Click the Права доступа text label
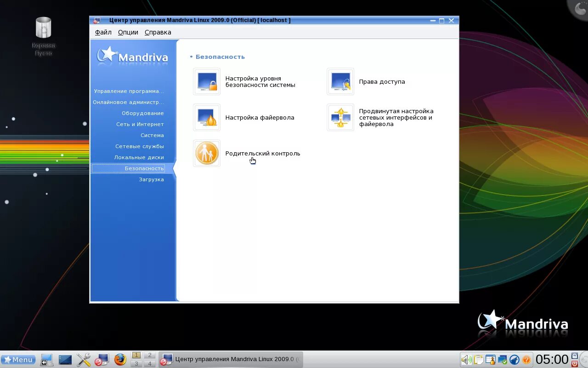The image size is (588, 368). [x=382, y=81]
